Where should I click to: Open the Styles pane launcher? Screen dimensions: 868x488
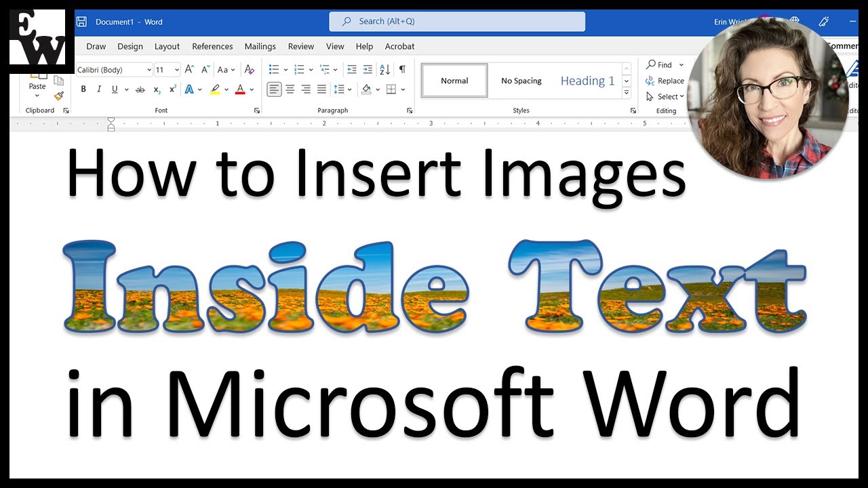(x=633, y=110)
